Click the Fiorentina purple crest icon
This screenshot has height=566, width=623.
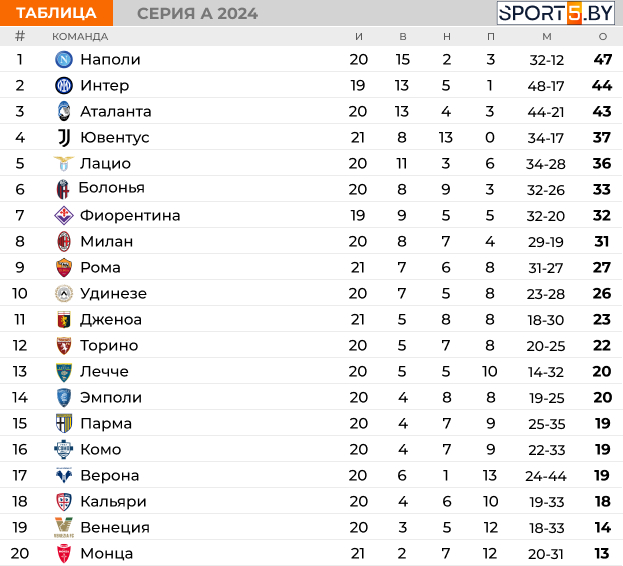click(64, 216)
